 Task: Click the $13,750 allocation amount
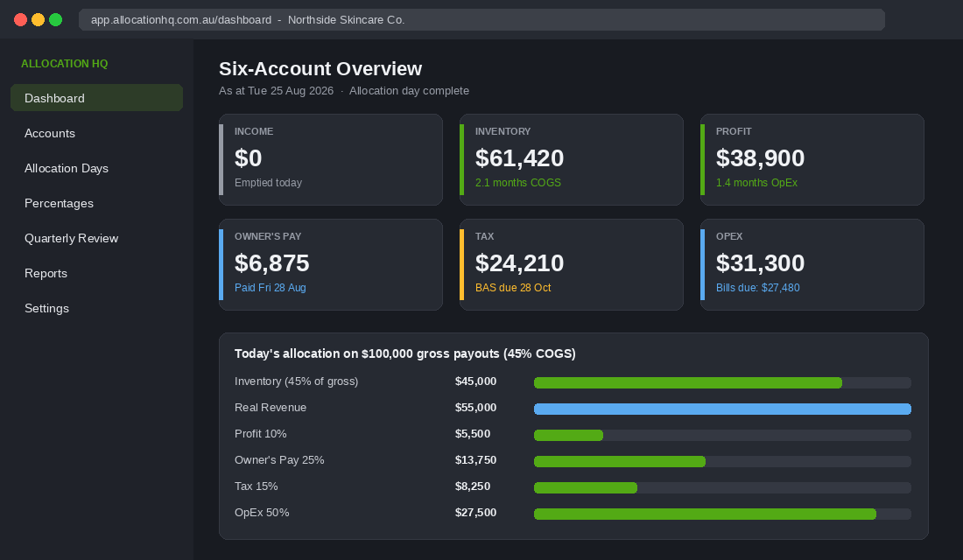coord(475,460)
